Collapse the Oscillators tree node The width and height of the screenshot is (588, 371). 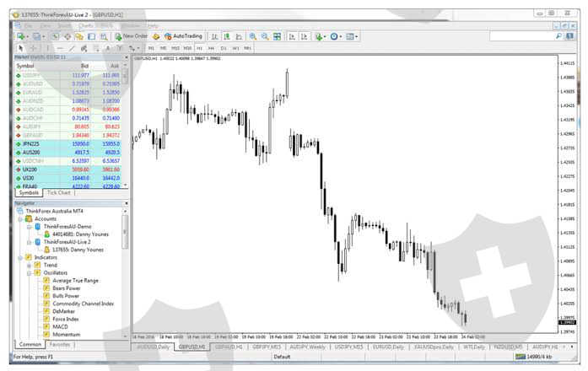29,273
